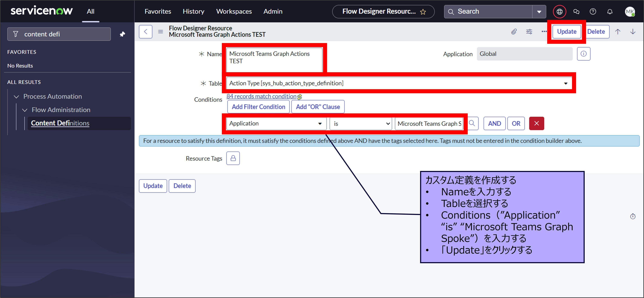This screenshot has height=298, width=644.
Task: Open the search scope dropdown arrow
Action: pyautogui.click(x=539, y=11)
